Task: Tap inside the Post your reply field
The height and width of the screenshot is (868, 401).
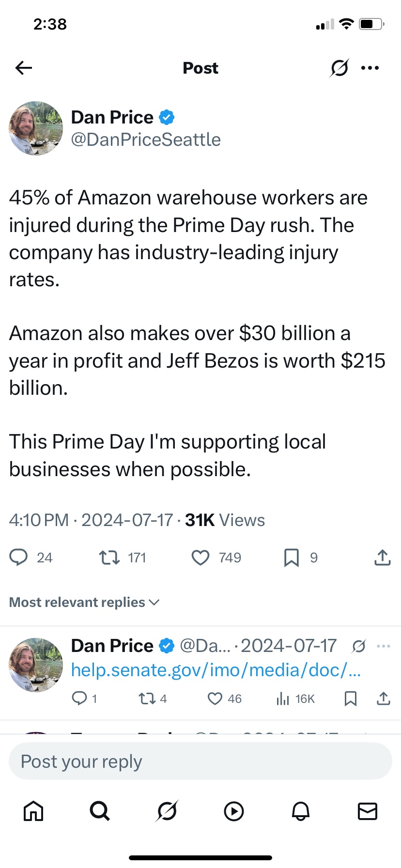Action: click(200, 761)
